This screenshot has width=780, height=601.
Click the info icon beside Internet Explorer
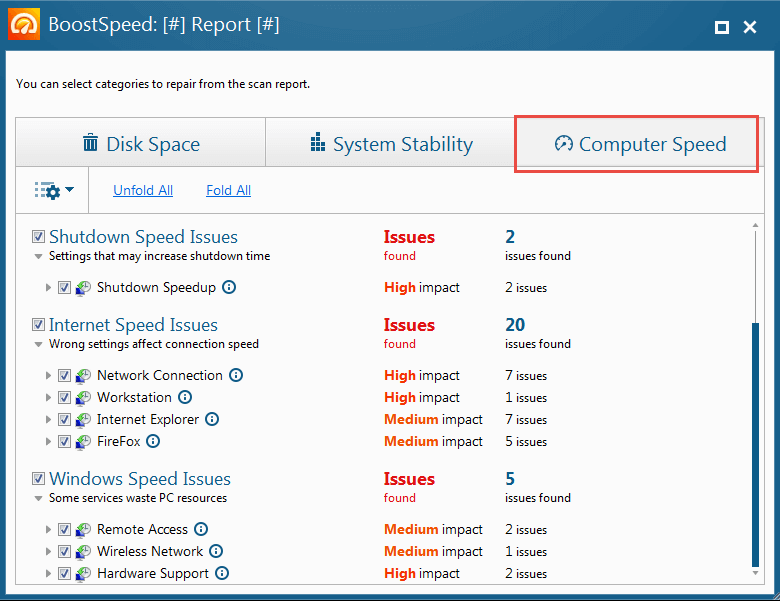click(x=212, y=419)
